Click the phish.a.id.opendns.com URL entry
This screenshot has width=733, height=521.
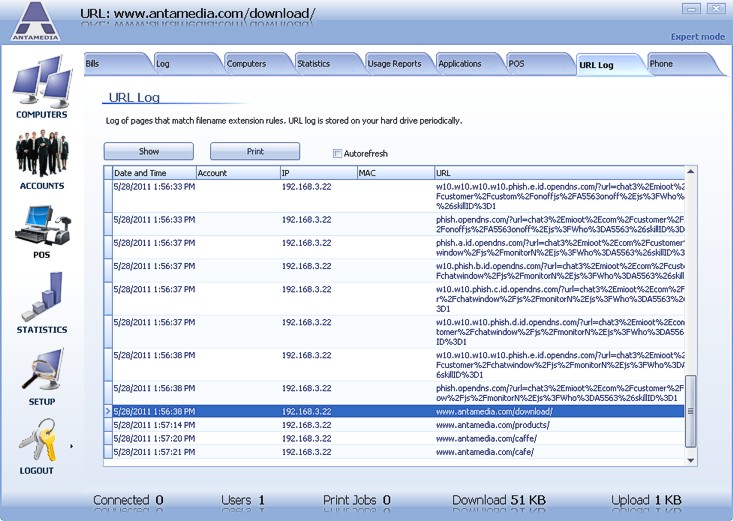tap(560, 247)
